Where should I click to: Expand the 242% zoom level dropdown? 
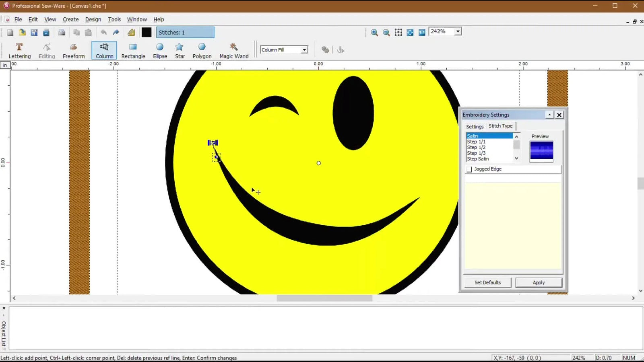[458, 31]
